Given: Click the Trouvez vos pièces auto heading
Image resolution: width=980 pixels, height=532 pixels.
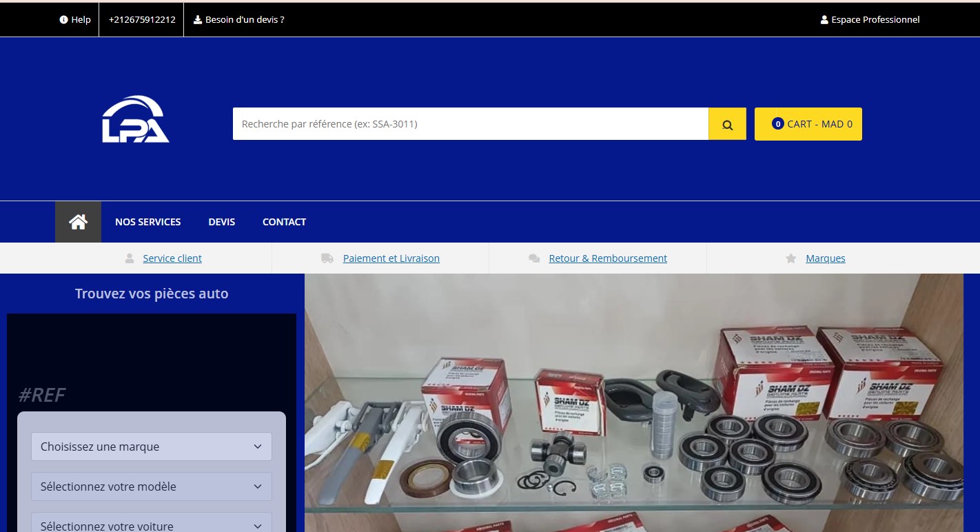Looking at the screenshot, I should tap(152, 294).
